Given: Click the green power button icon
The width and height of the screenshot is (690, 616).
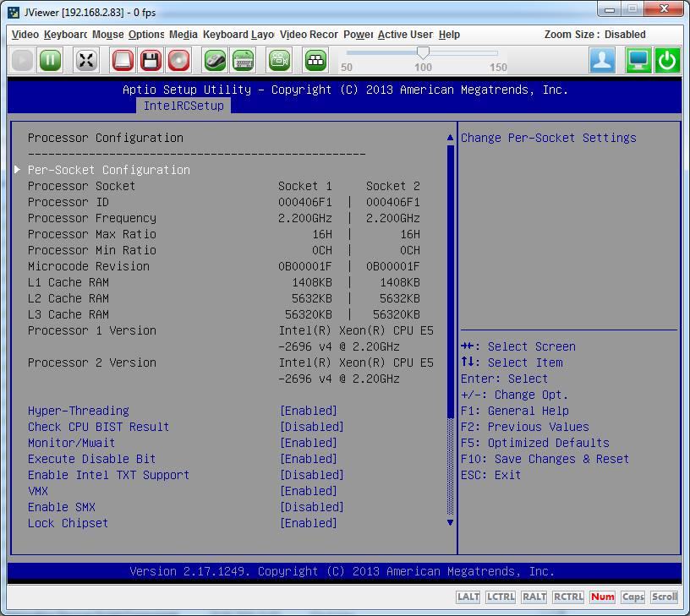Looking at the screenshot, I should (667, 60).
